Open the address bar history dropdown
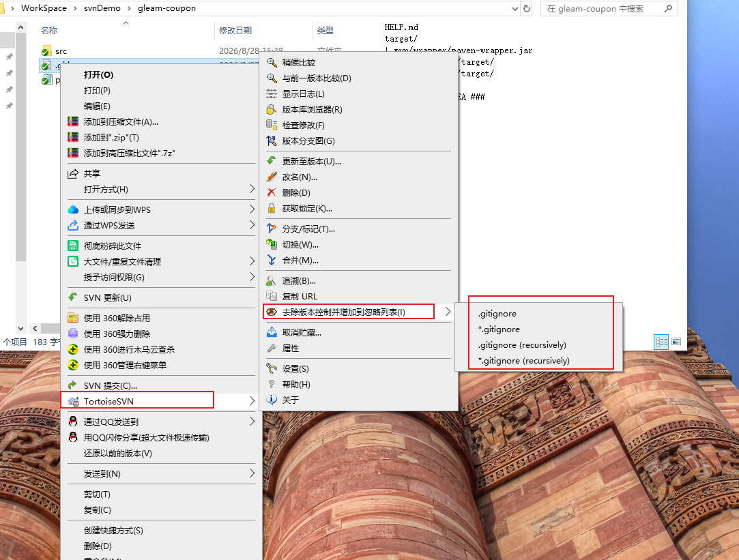The height and width of the screenshot is (560, 739). [515, 8]
